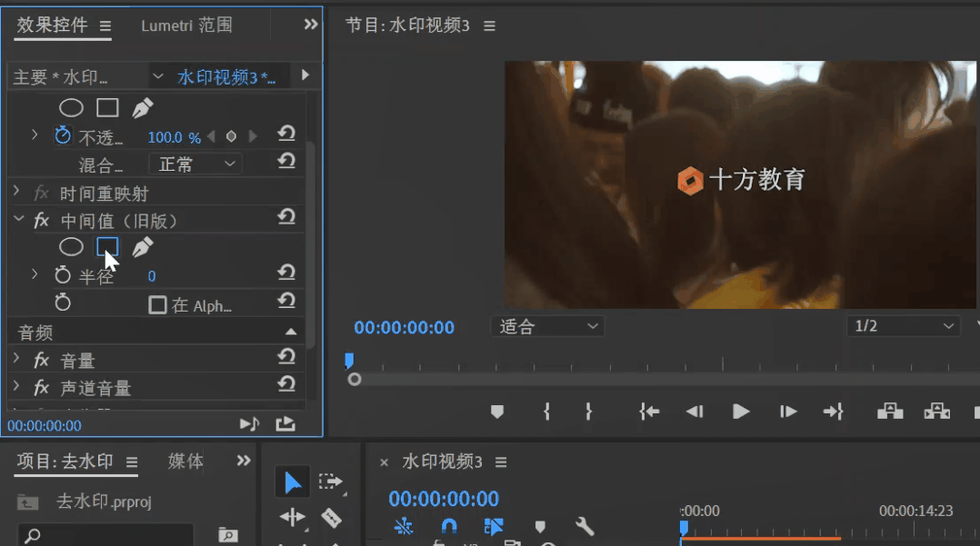The width and height of the screenshot is (980, 546).
Task: Reset the 在 Alpha parameter
Action: tap(286, 301)
